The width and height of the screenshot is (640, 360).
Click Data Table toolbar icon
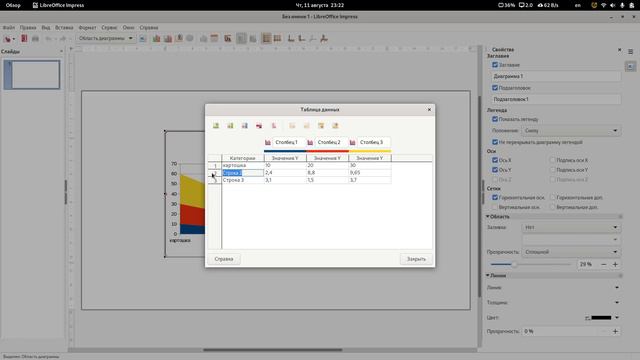coord(215,38)
